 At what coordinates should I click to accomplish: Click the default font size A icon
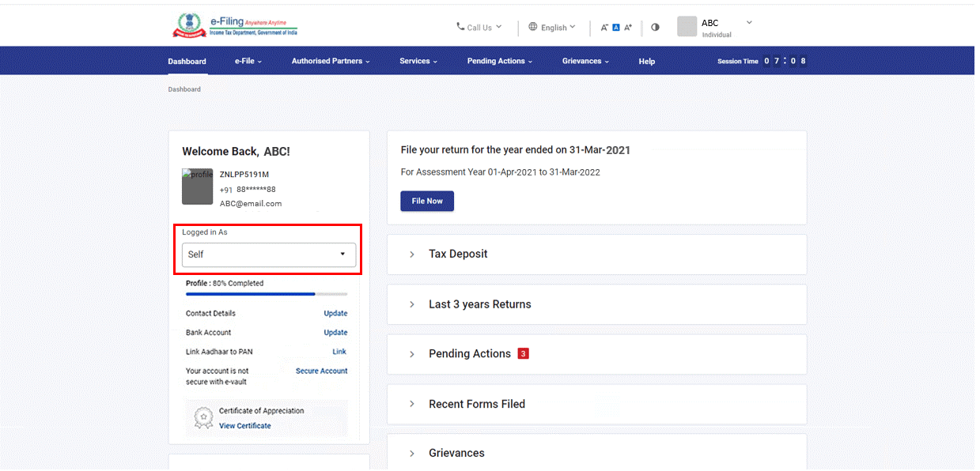615,27
